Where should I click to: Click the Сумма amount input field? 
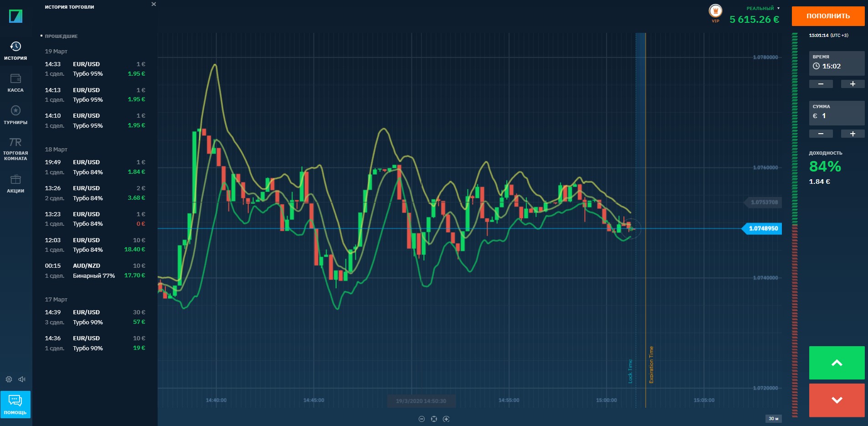[837, 113]
